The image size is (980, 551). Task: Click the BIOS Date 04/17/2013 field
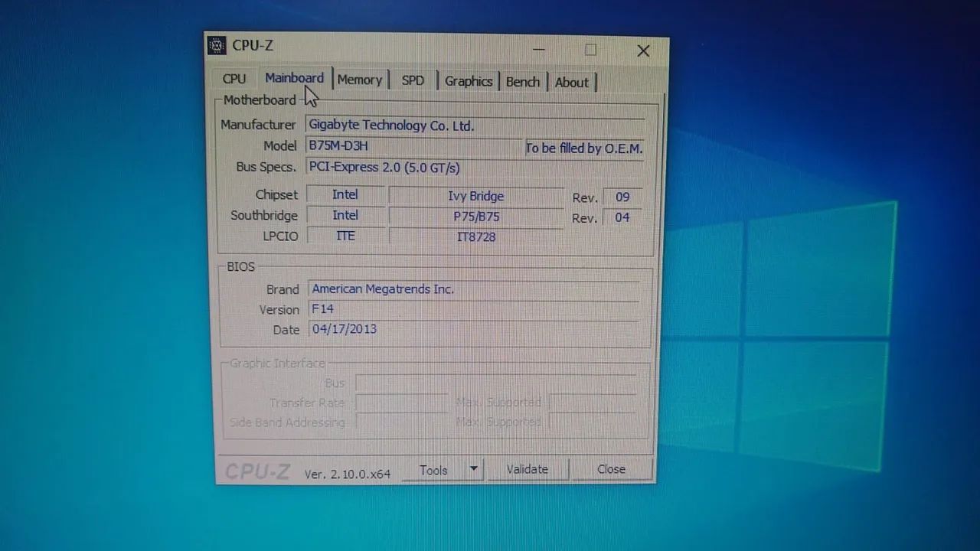coord(474,329)
